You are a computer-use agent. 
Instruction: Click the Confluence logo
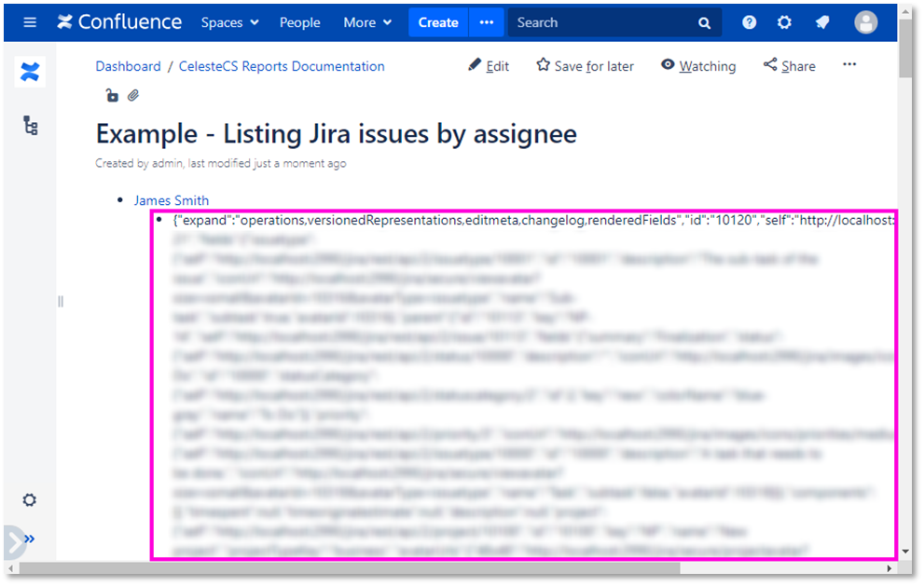pyautogui.click(x=119, y=22)
